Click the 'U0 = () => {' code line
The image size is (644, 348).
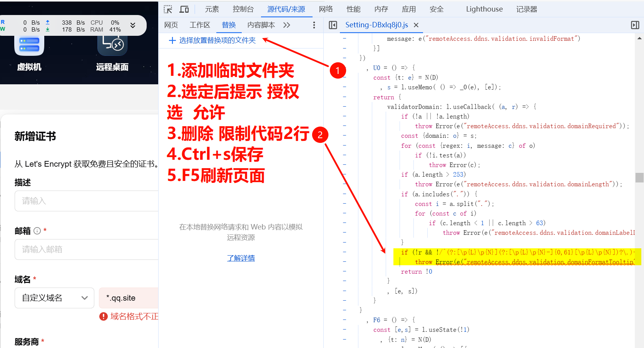pos(394,68)
